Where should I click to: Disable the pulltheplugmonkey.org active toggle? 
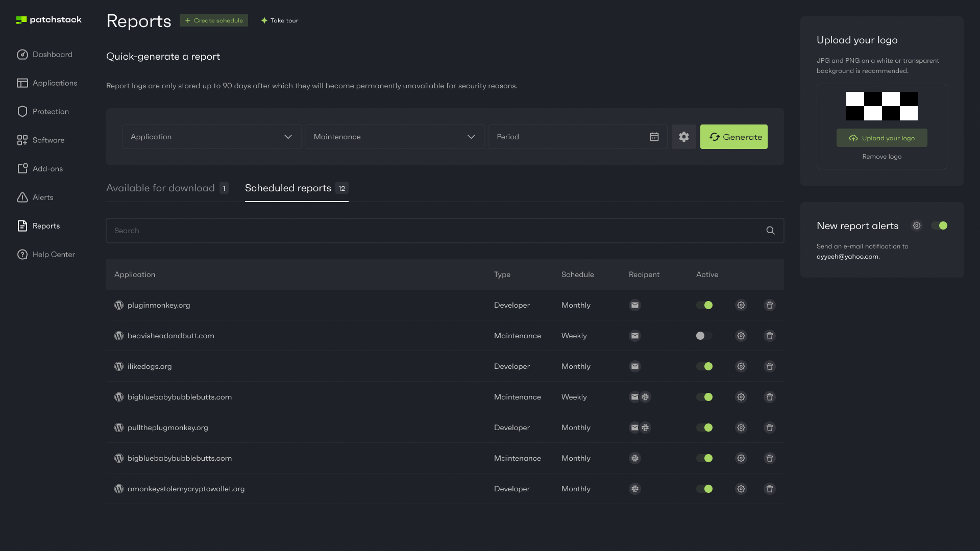pyautogui.click(x=704, y=428)
